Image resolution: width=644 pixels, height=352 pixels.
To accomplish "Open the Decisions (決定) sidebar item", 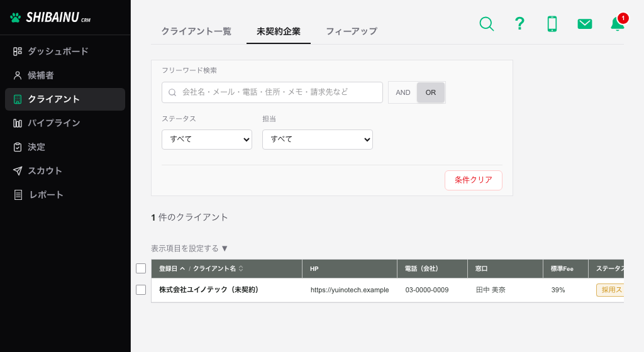I will pyautogui.click(x=65, y=147).
